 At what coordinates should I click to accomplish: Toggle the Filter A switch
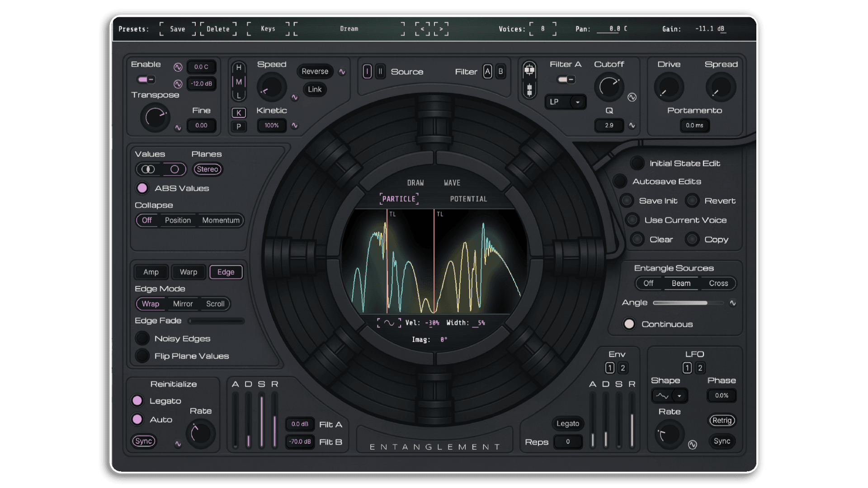tap(566, 80)
